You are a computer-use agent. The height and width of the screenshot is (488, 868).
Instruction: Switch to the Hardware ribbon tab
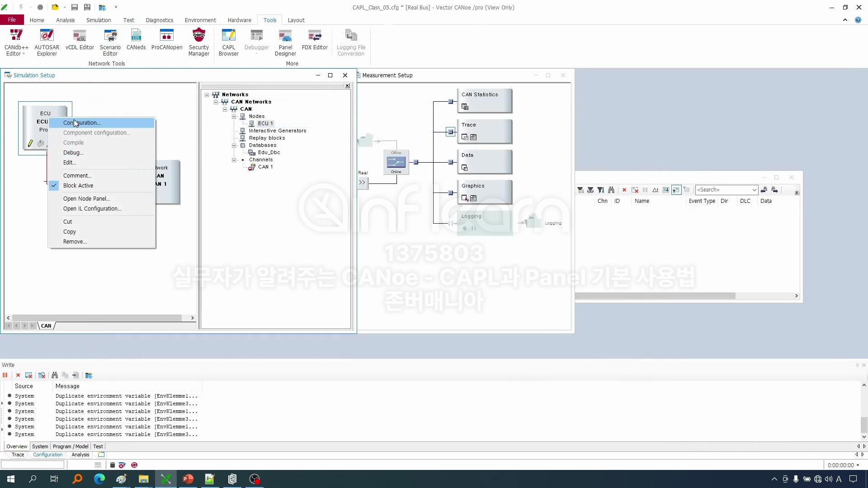tap(239, 20)
